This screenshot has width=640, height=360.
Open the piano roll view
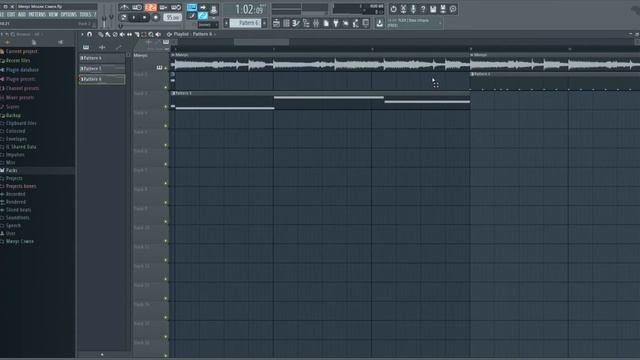(x=296, y=23)
